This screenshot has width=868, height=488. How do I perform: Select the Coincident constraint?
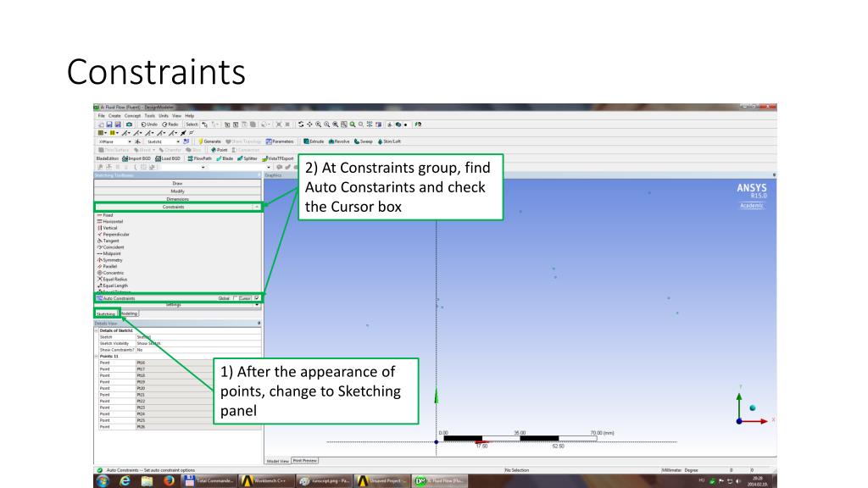pyautogui.click(x=111, y=247)
